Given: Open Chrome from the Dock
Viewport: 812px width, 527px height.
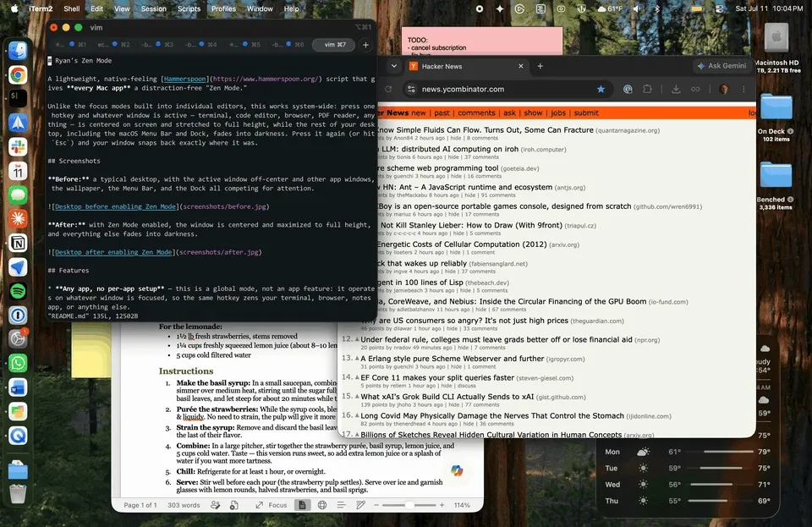Looking at the screenshot, I should click(18, 75).
